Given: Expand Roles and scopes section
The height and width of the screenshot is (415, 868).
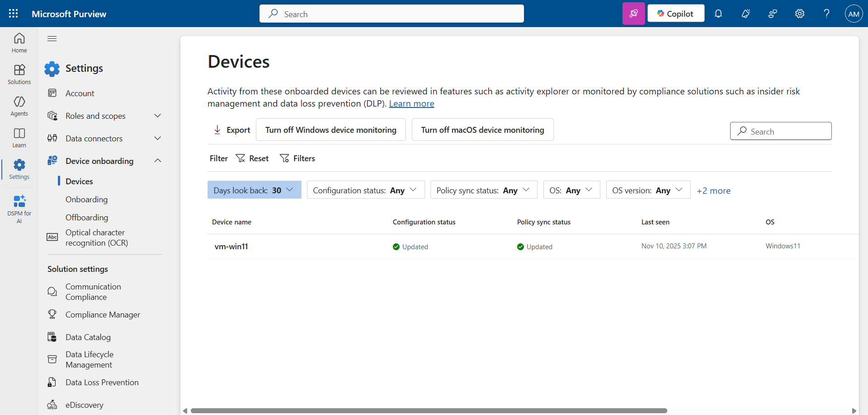Looking at the screenshot, I should click(157, 116).
